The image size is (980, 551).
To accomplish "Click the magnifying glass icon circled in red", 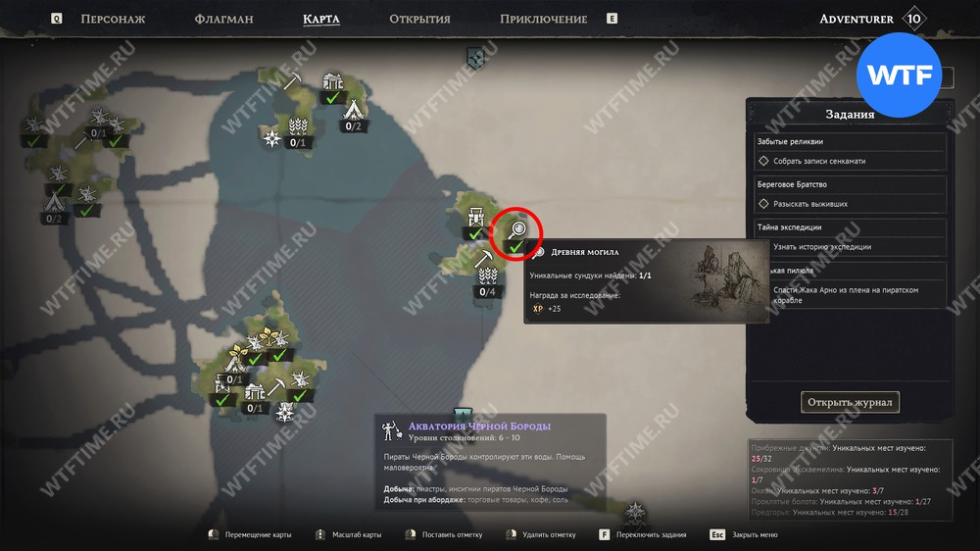I will pyautogui.click(x=516, y=229).
